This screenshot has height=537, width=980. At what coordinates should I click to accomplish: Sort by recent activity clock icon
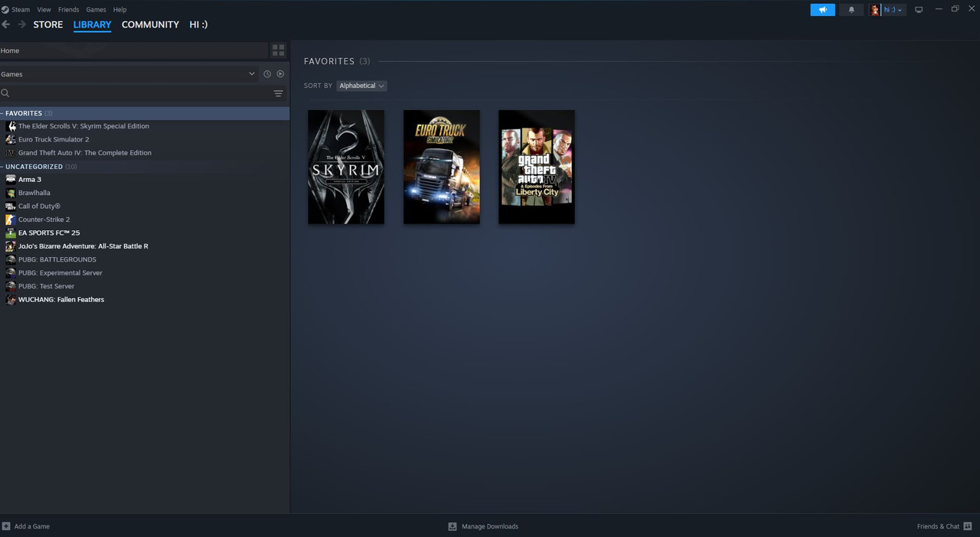pos(267,74)
